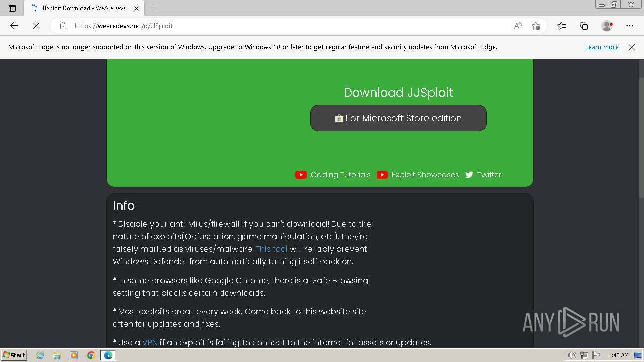Open the Read aloud feature
644x362 pixels.
[518, 26]
